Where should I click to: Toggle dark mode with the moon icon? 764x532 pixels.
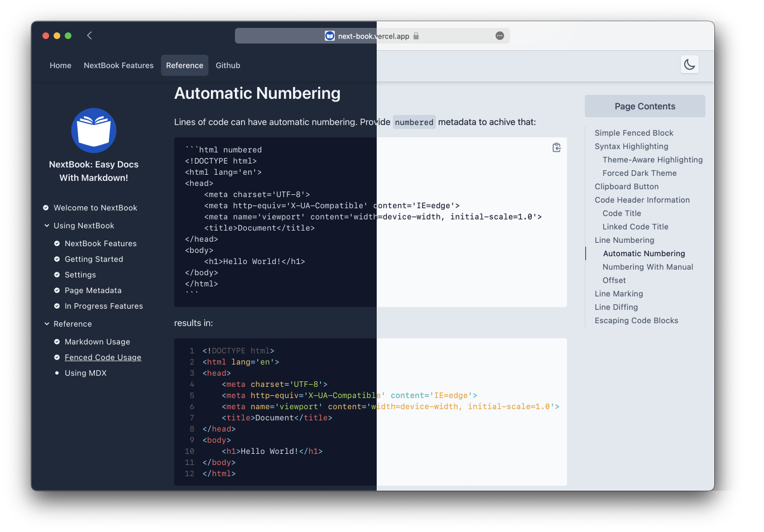(690, 65)
